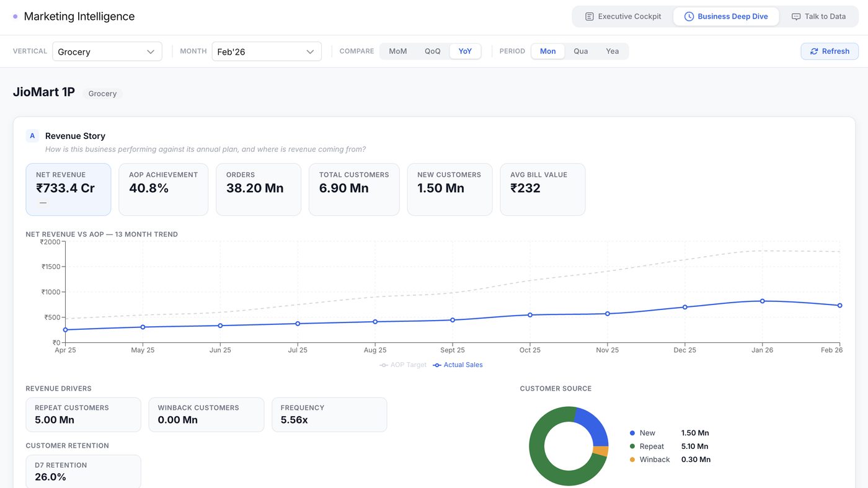Set period to Yea
The width and height of the screenshot is (868, 488).
click(613, 51)
